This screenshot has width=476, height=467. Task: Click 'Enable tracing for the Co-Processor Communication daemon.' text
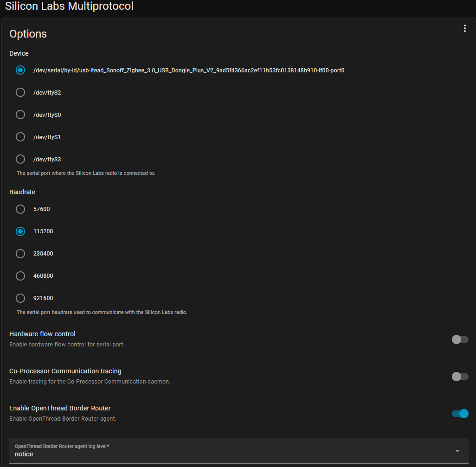(x=90, y=381)
